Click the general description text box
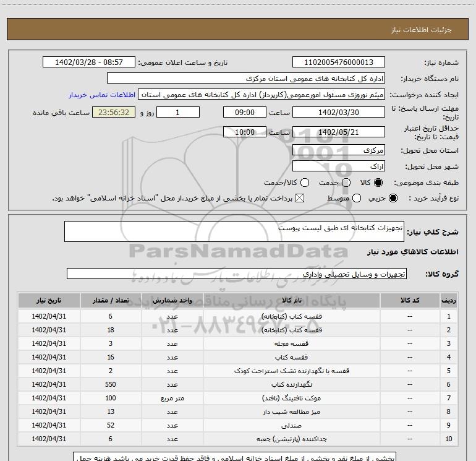This screenshot has width=476, height=461. tap(234, 231)
